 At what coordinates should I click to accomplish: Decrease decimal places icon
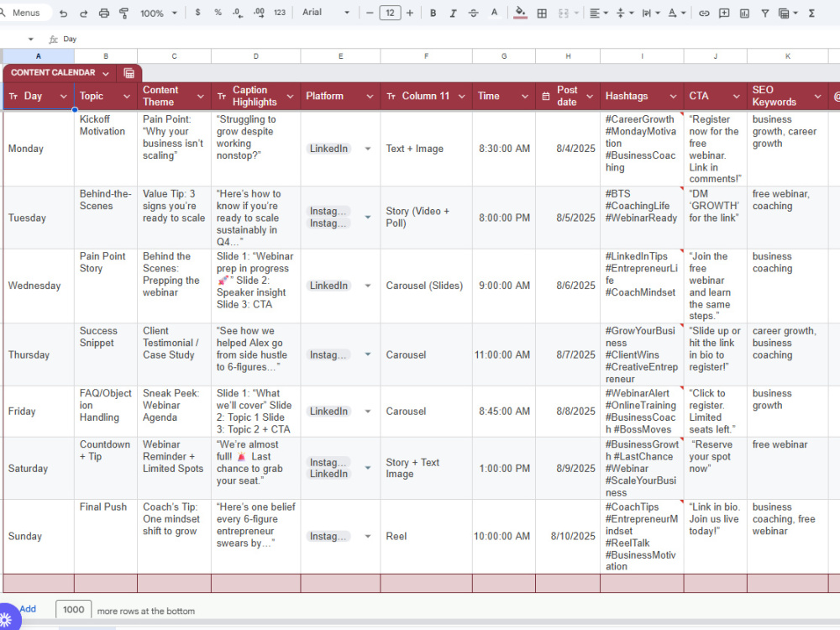pos(238,13)
